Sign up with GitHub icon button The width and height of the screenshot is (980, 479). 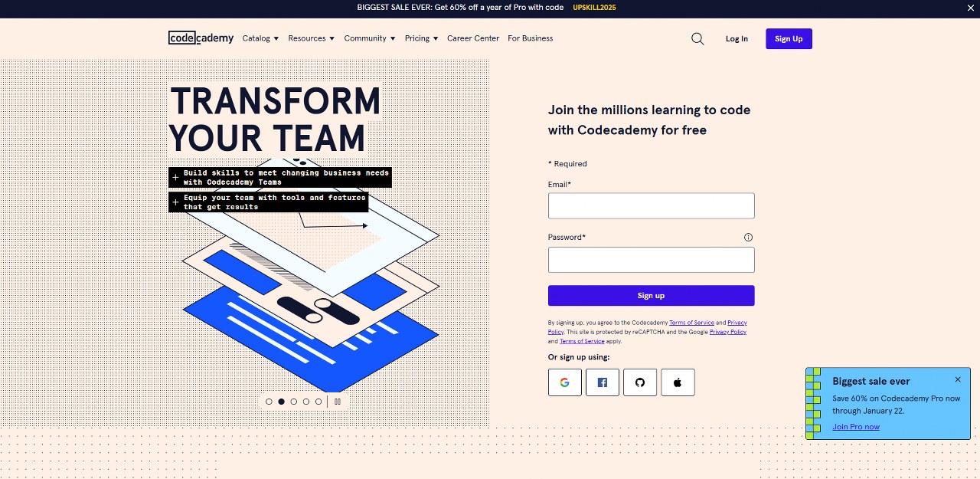(640, 382)
